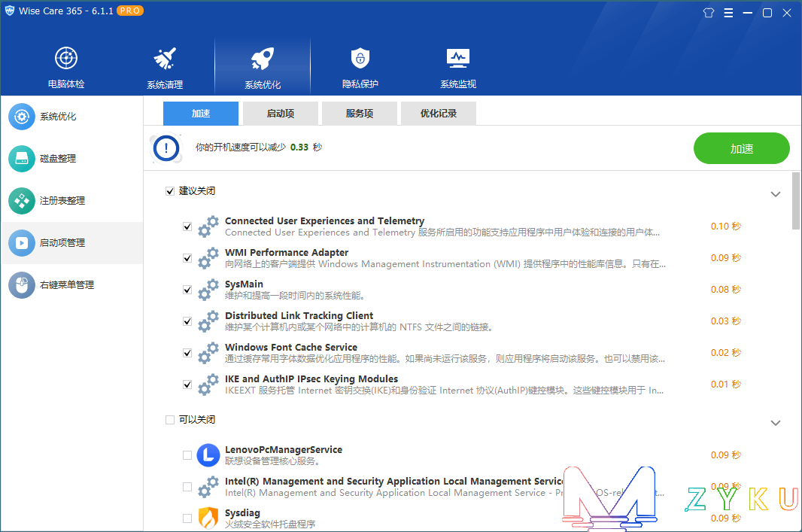Collapse the 可以关闭 section chevron

776,423
